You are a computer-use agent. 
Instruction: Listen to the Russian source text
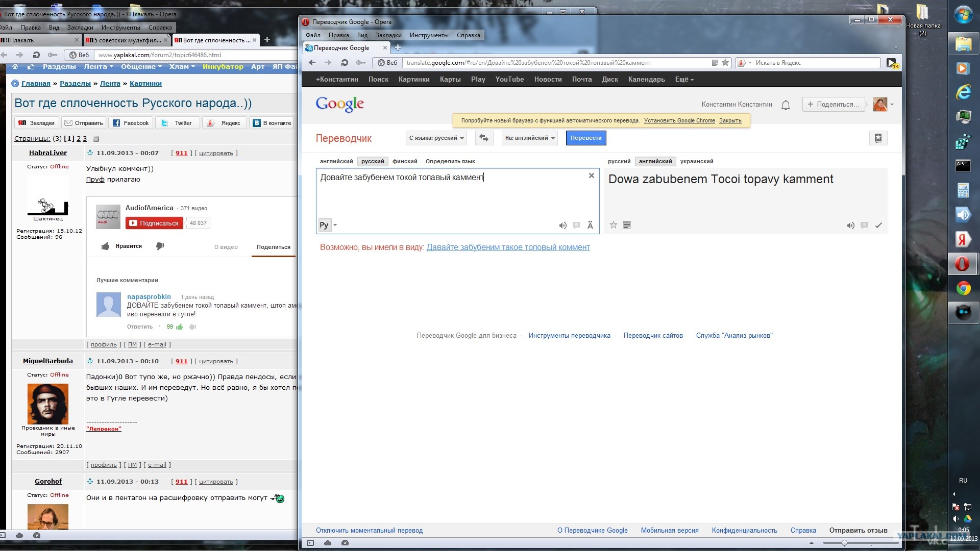[562, 226]
